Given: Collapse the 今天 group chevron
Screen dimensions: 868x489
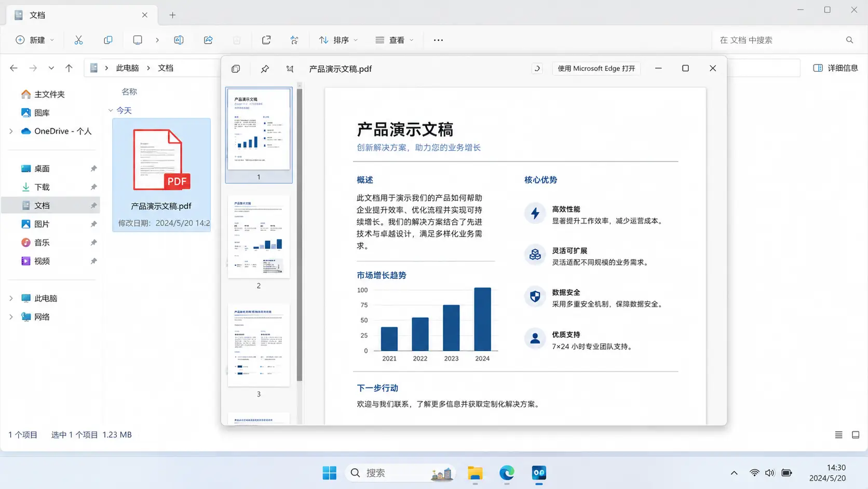Looking at the screenshot, I should (x=111, y=111).
